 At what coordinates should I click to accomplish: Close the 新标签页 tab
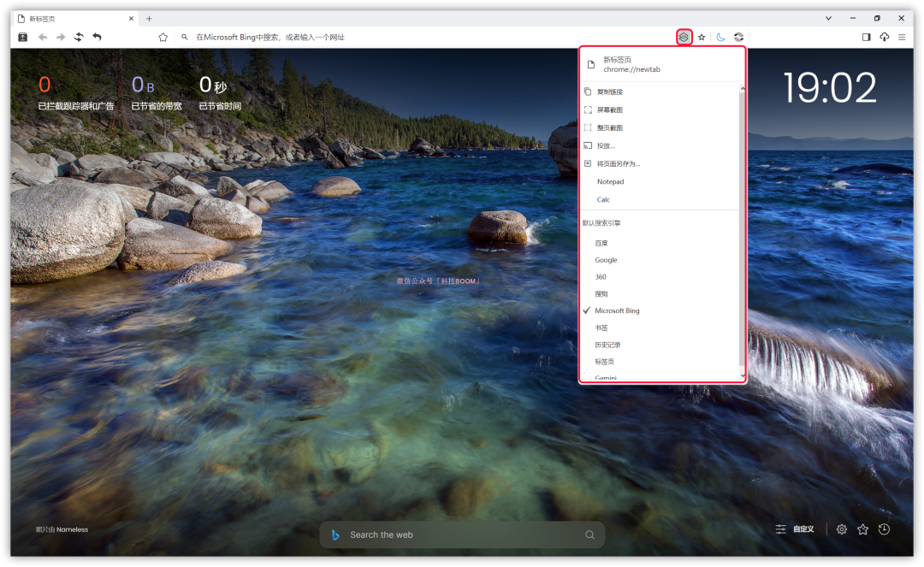(x=131, y=19)
